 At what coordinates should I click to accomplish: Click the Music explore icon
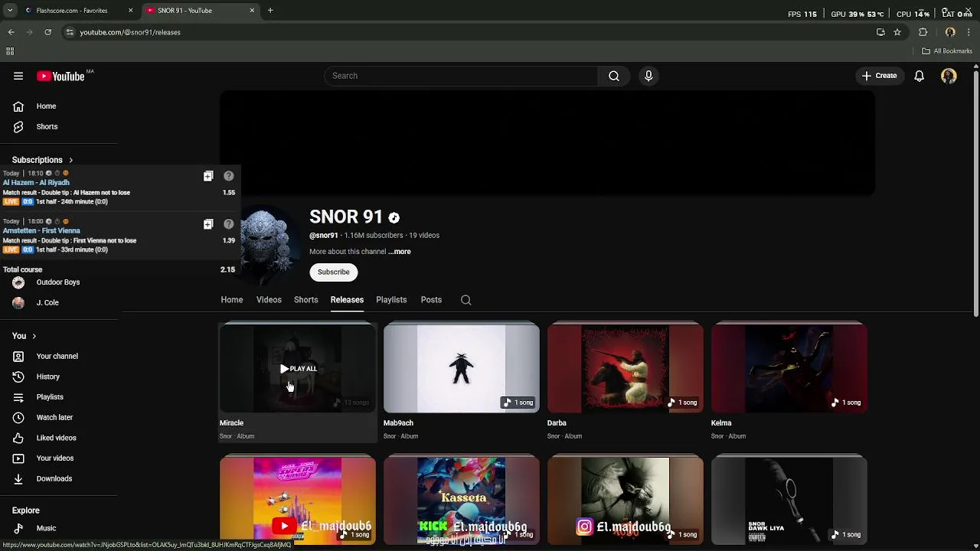coord(18,528)
